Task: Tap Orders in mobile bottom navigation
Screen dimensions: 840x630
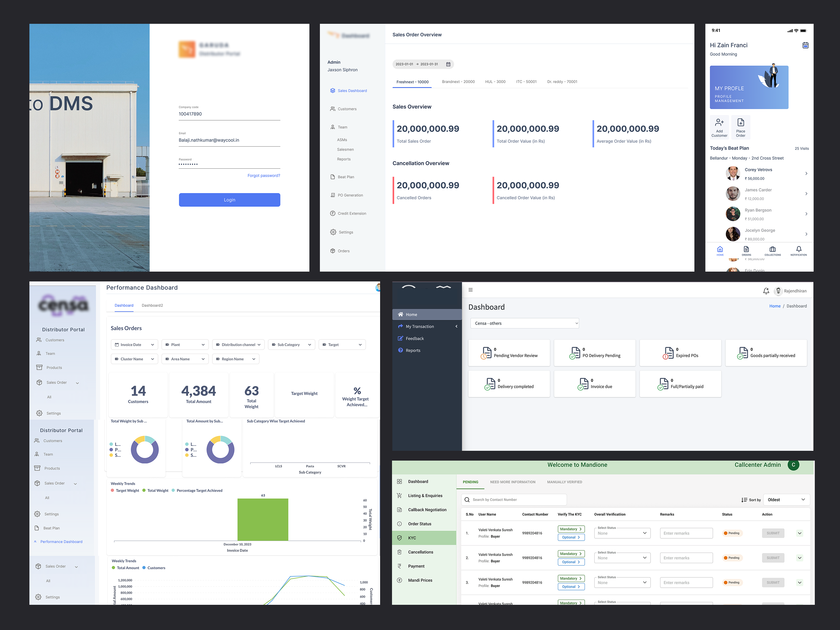Action: (746, 251)
